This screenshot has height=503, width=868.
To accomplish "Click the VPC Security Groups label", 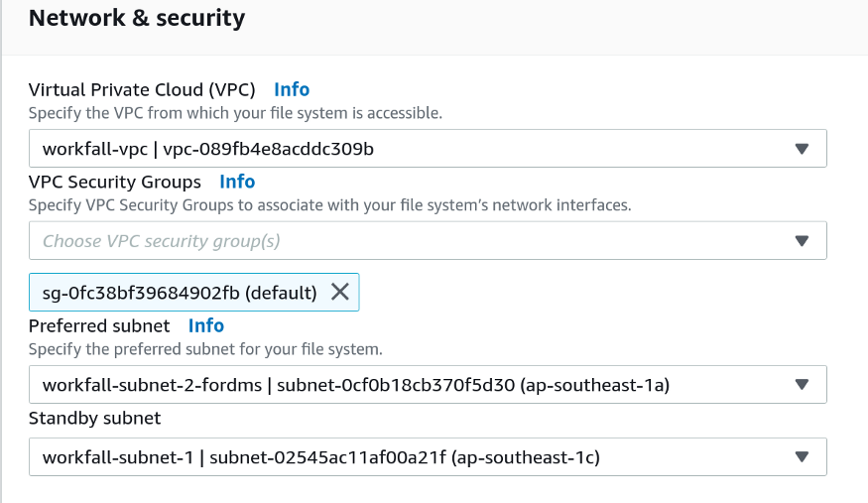I will (115, 182).
